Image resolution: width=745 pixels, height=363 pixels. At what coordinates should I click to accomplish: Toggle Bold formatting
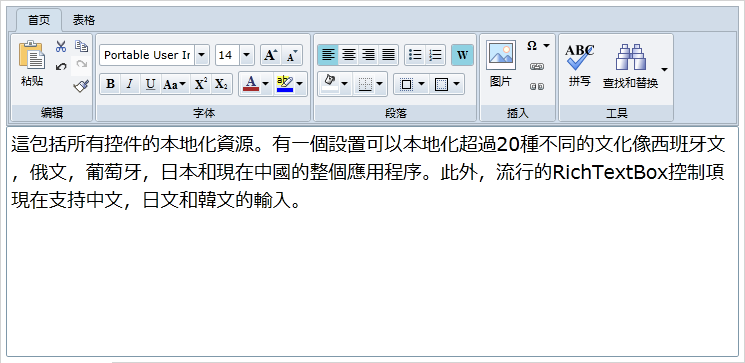(x=110, y=85)
